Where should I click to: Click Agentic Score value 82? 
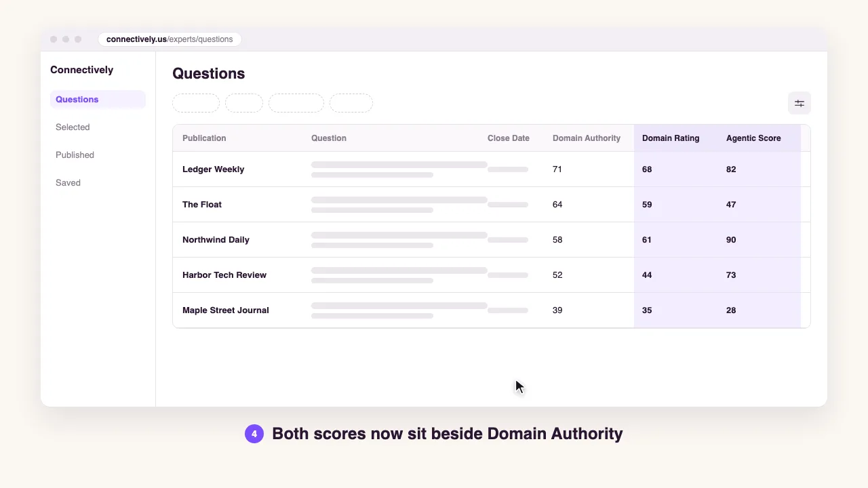(x=731, y=169)
